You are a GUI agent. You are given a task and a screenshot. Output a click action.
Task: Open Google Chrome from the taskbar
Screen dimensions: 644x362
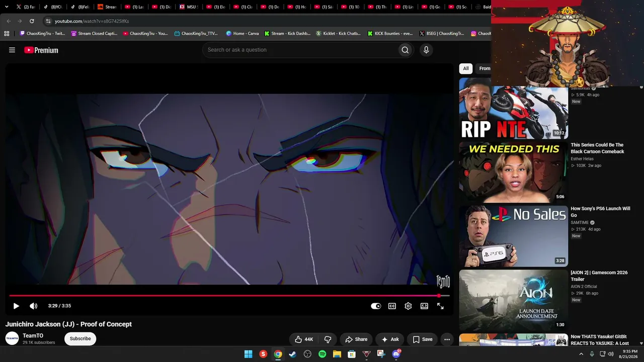pos(278,354)
